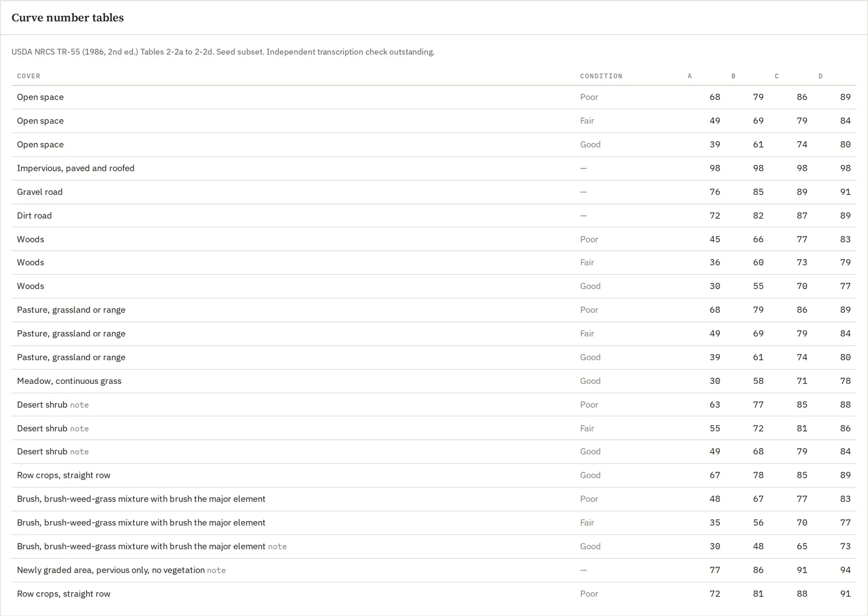Click Open space Poor condition cell
The width and height of the screenshot is (868, 616).
coord(589,97)
